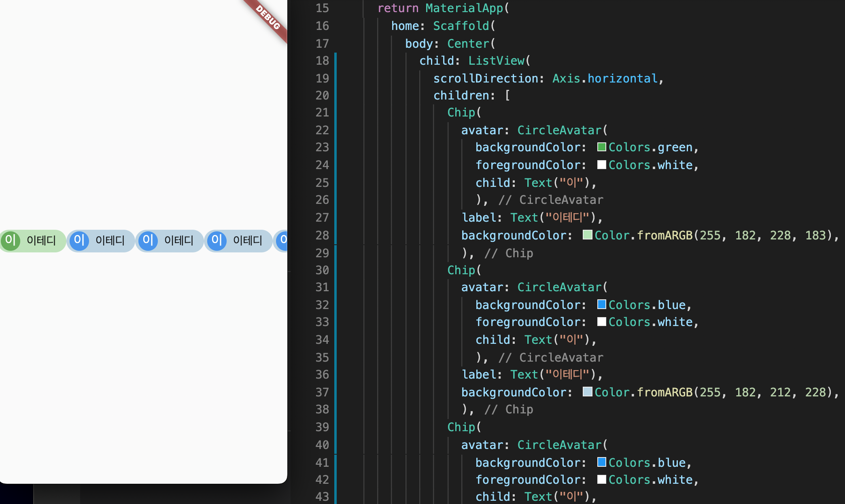Viewport: 845px width, 504px height.
Task: Click green swatch beside Colors.green on line 23
Action: point(601,147)
